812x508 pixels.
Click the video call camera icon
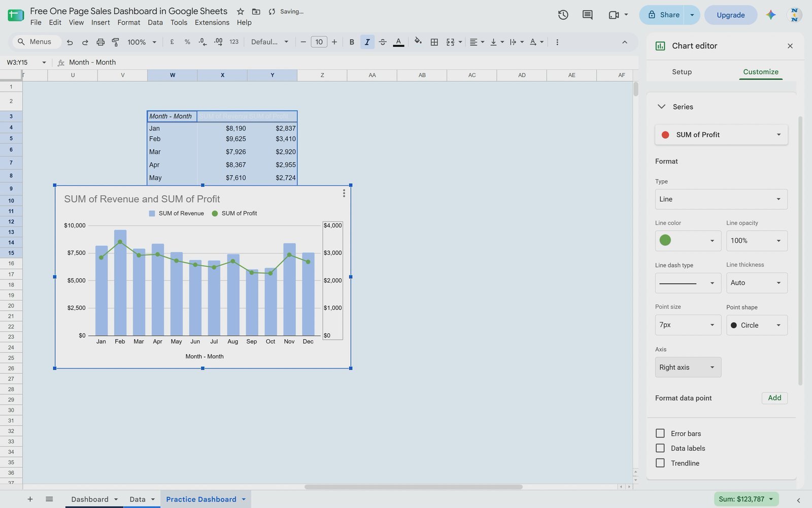tap(614, 15)
